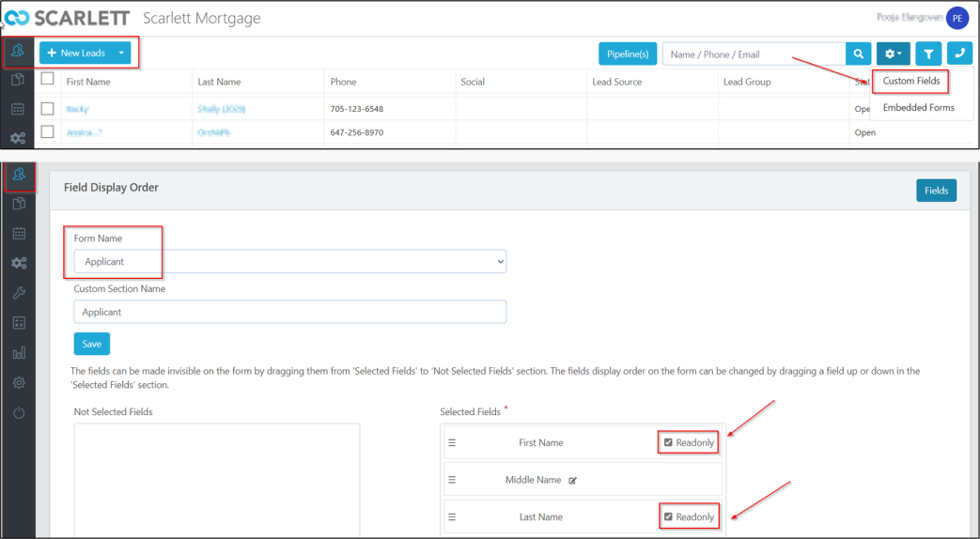Image resolution: width=980 pixels, height=539 pixels.
Task: Select Custom Fields from the menu
Action: click(x=910, y=81)
